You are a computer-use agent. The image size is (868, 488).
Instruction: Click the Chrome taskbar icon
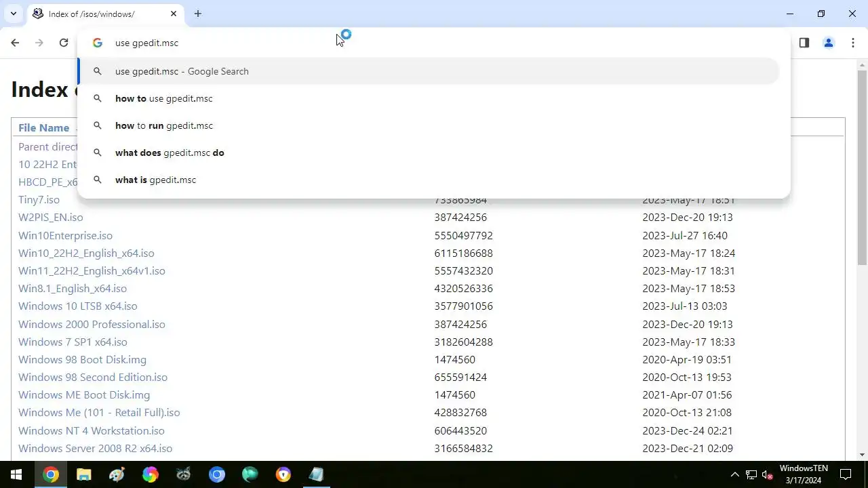50,474
